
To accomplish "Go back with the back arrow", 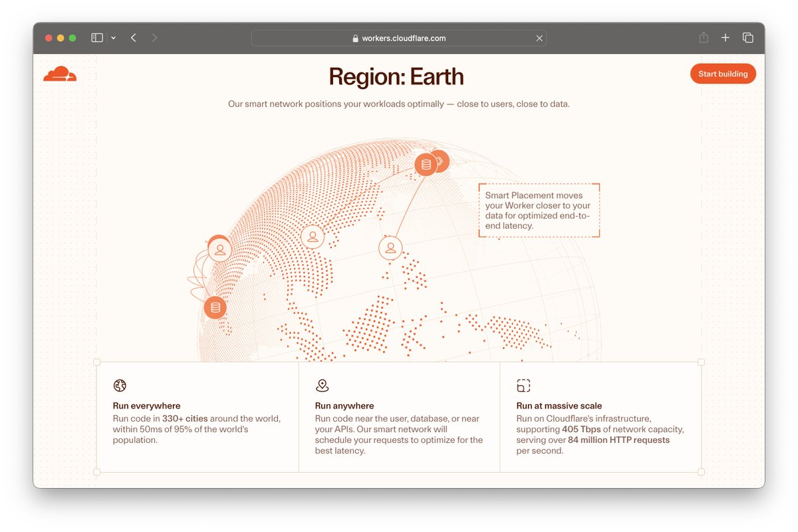I will [x=134, y=38].
